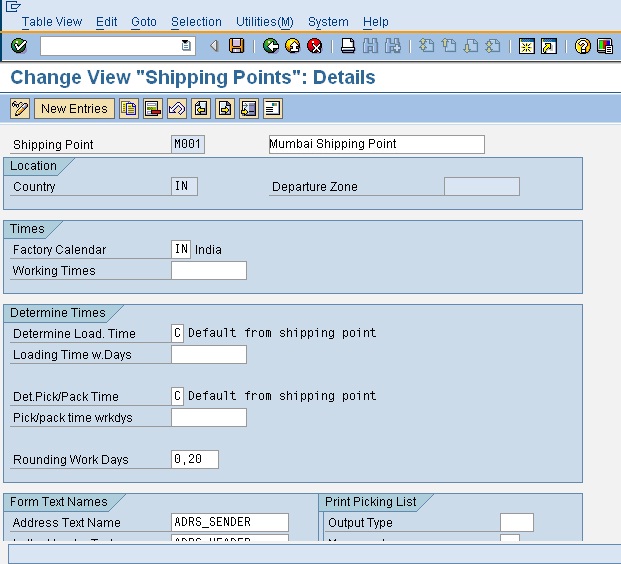Screen dimensions: 621x564
Task: Click the Det.Pick/Pack Time field
Action: [x=177, y=396]
